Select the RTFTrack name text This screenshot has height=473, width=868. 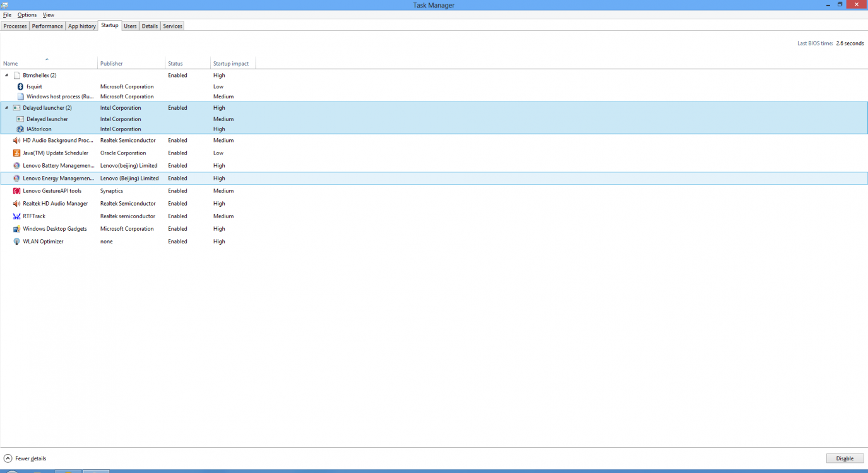coord(34,216)
